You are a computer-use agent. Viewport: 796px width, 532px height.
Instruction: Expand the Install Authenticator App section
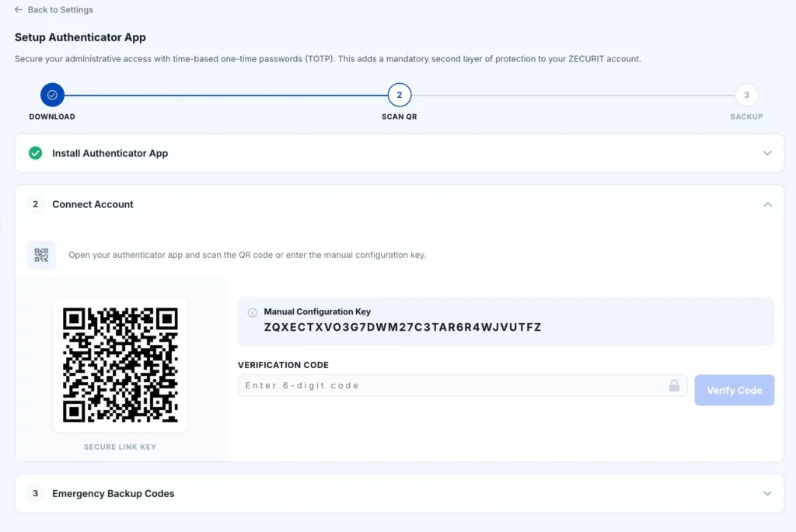click(767, 153)
